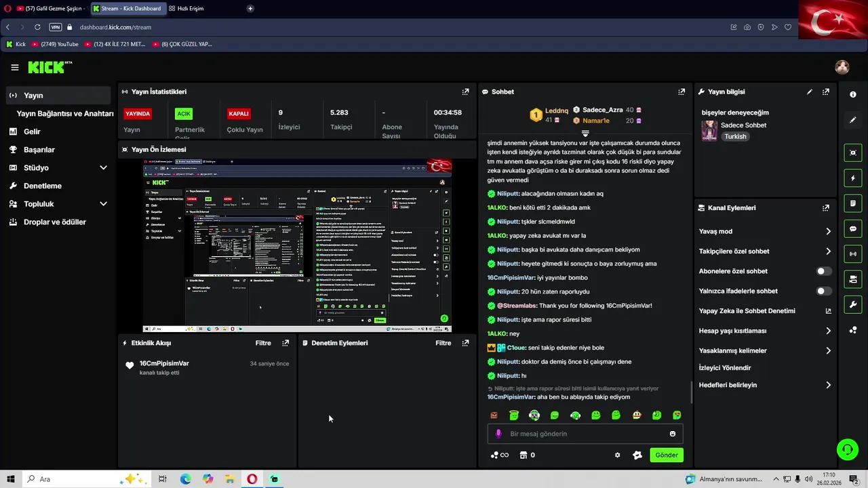868x488 pixels.
Task: Click the star badge icon near Gönder
Action: tap(637, 455)
